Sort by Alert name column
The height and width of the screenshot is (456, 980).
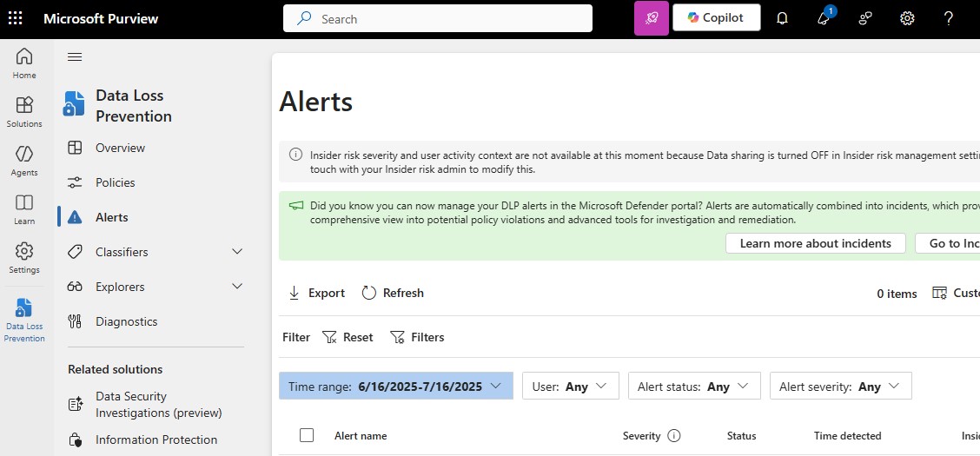pyautogui.click(x=361, y=436)
